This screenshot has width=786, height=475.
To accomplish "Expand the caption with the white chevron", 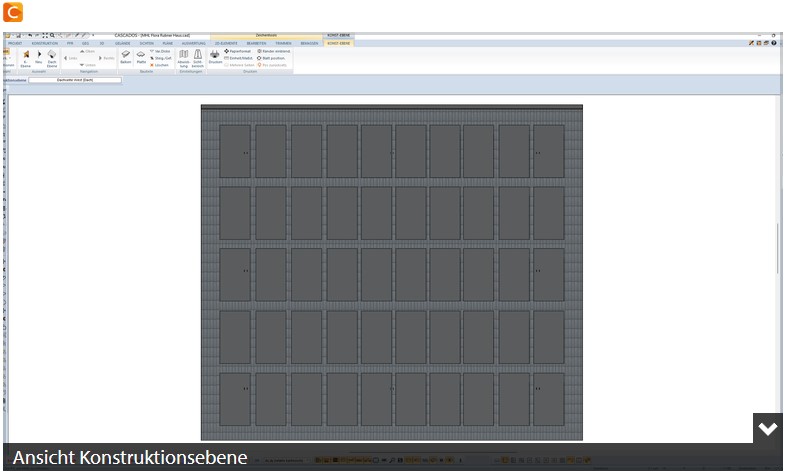I will pos(767,428).
